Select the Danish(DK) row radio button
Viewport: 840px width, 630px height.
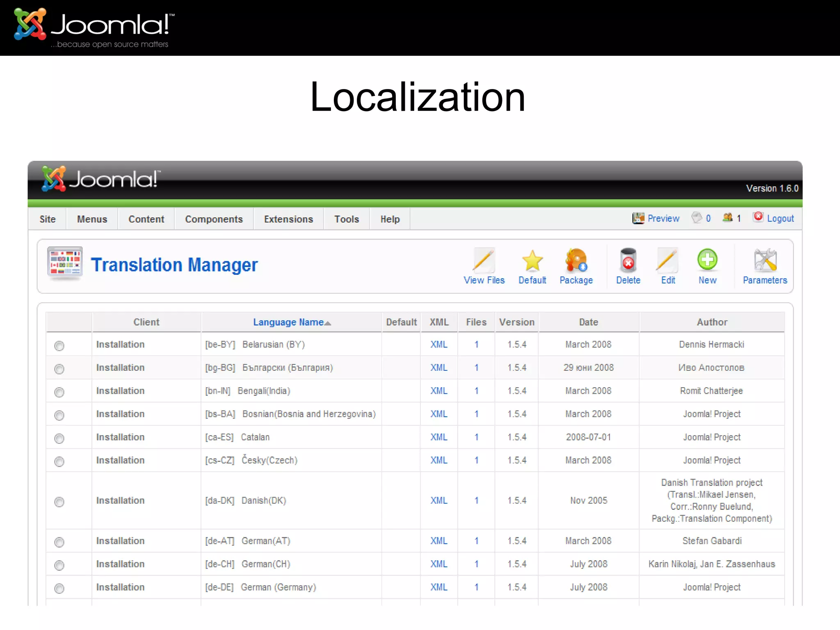tap(59, 502)
